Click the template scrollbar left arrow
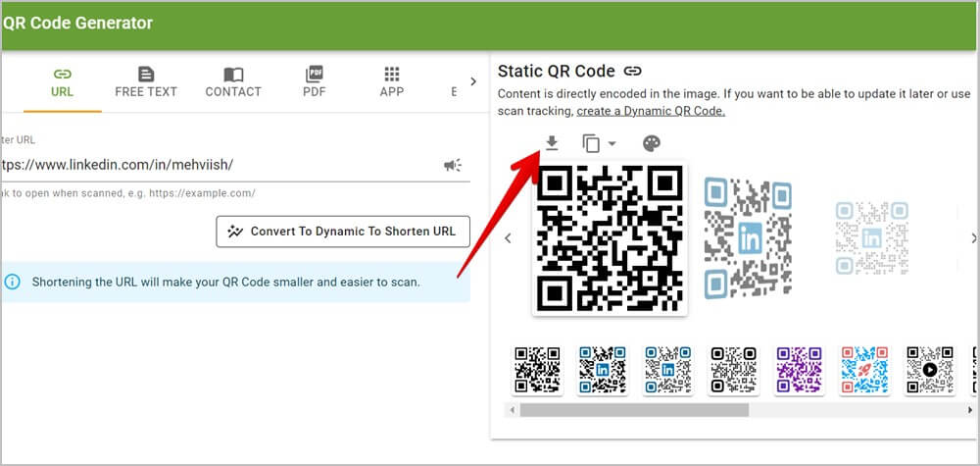Image resolution: width=980 pixels, height=466 pixels. (512, 410)
